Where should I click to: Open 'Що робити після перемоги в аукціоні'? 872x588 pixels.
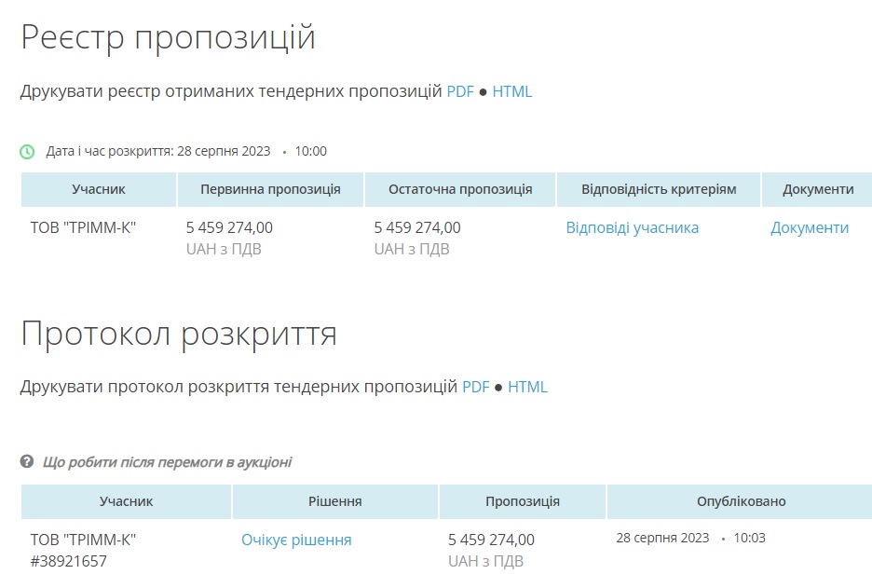[167, 462]
